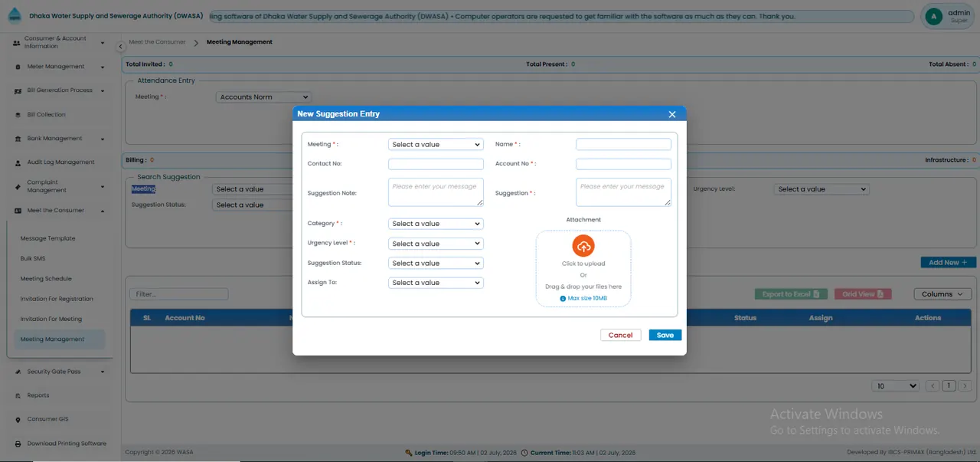Viewport: 980px width, 462px height.
Task: Open the Urgency Level dropdown in the dialog
Action: [436, 244]
